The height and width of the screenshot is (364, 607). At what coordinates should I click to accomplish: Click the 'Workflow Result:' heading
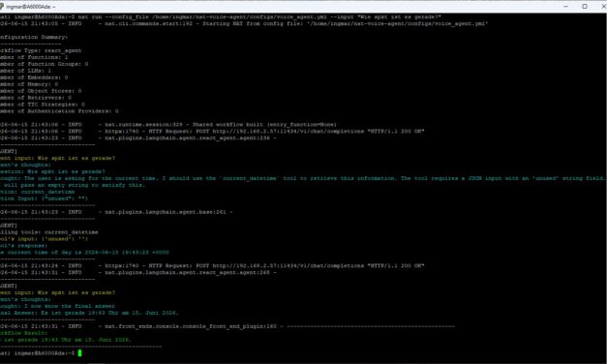coord(23,333)
